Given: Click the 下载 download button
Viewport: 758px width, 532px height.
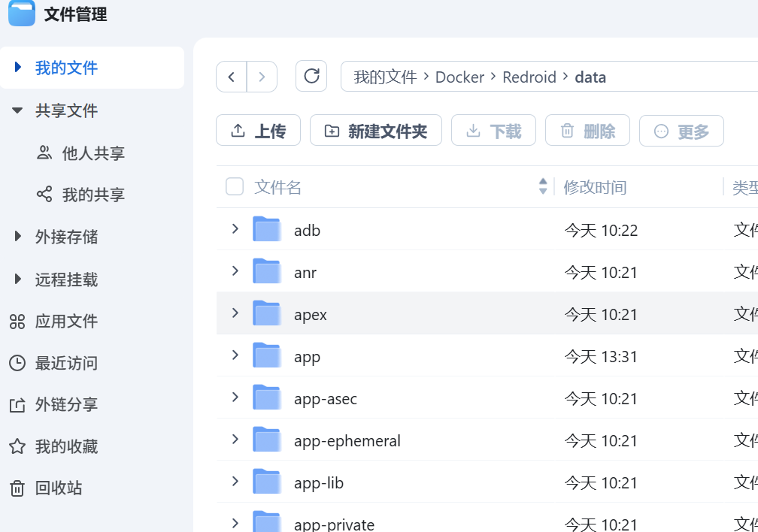Looking at the screenshot, I should coord(493,131).
